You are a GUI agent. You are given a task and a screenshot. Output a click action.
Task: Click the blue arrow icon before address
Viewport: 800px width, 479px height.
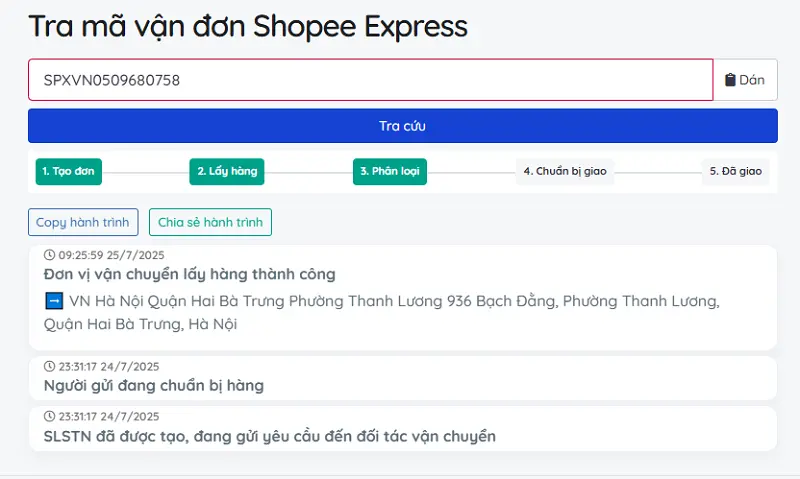(x=54, y=301)
